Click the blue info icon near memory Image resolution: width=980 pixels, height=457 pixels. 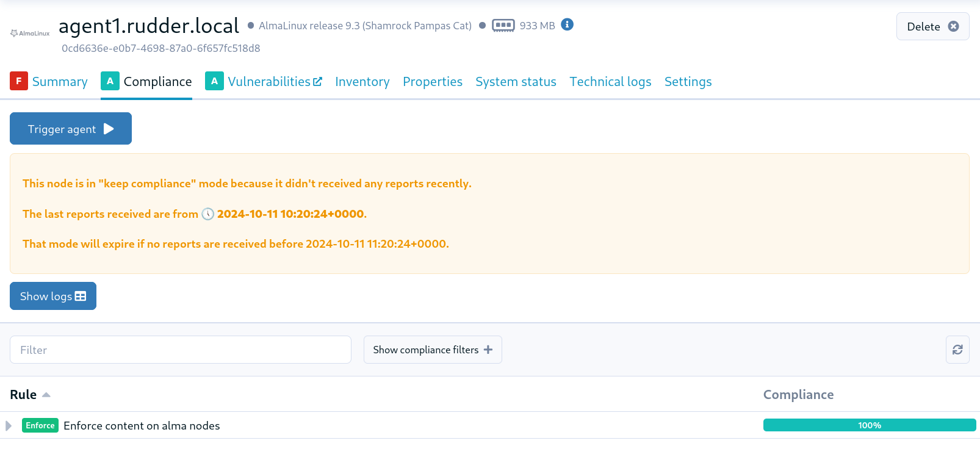click(567, 24)
